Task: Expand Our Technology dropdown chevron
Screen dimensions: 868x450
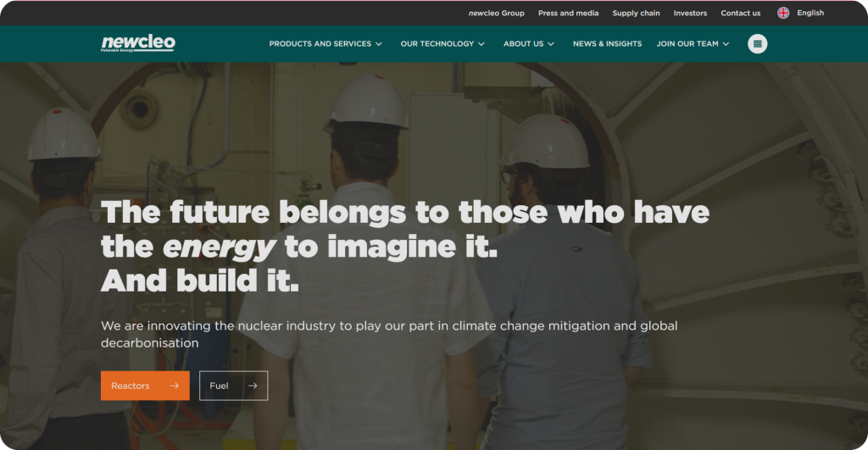Action: pyautogui.click(x=481, y=44)
